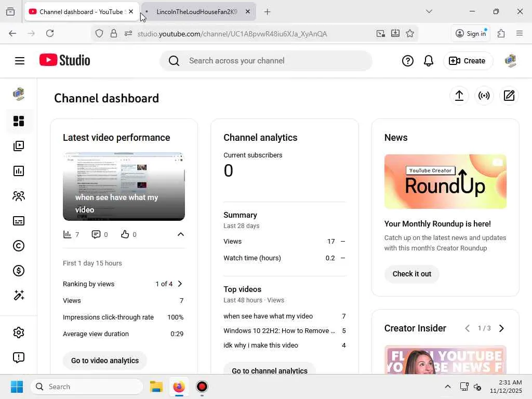Click the Firefox taskbar icon
This screenshot has width=532, height=399.
point(179,387)
